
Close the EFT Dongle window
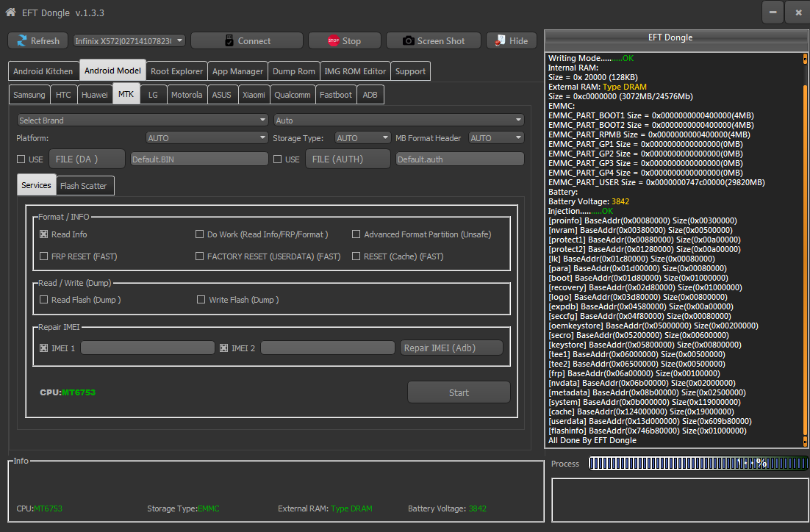click(798, 12)
